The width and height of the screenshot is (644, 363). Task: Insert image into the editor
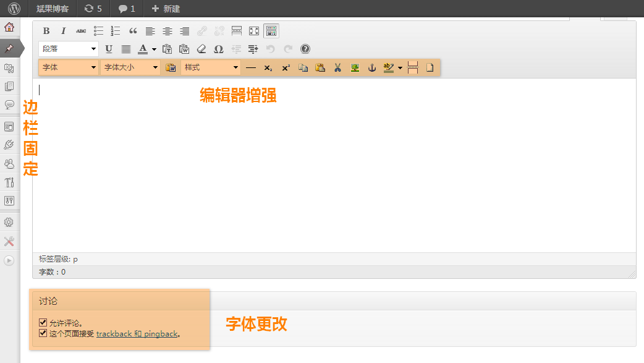[x=355, y=68]
